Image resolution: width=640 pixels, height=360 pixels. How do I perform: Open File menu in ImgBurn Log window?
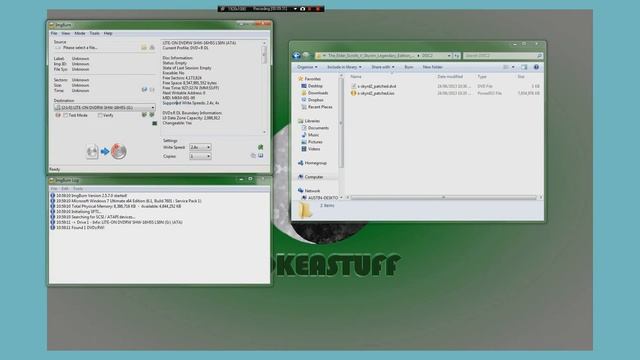[54, 189]
